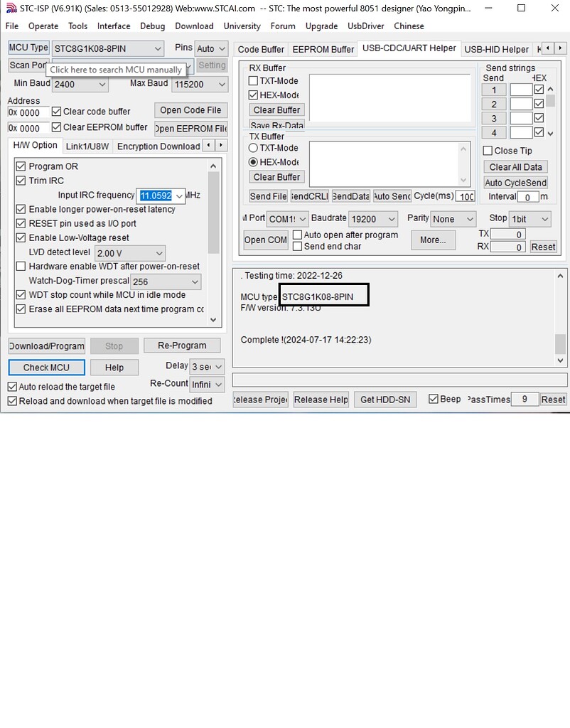Open the Input IRC frequency dropdown

tap(178, 195)
